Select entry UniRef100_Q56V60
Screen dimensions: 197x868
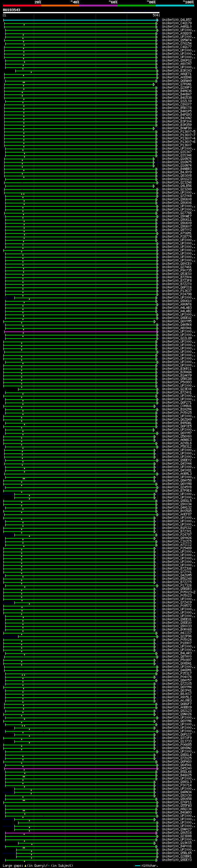point(177,436)
